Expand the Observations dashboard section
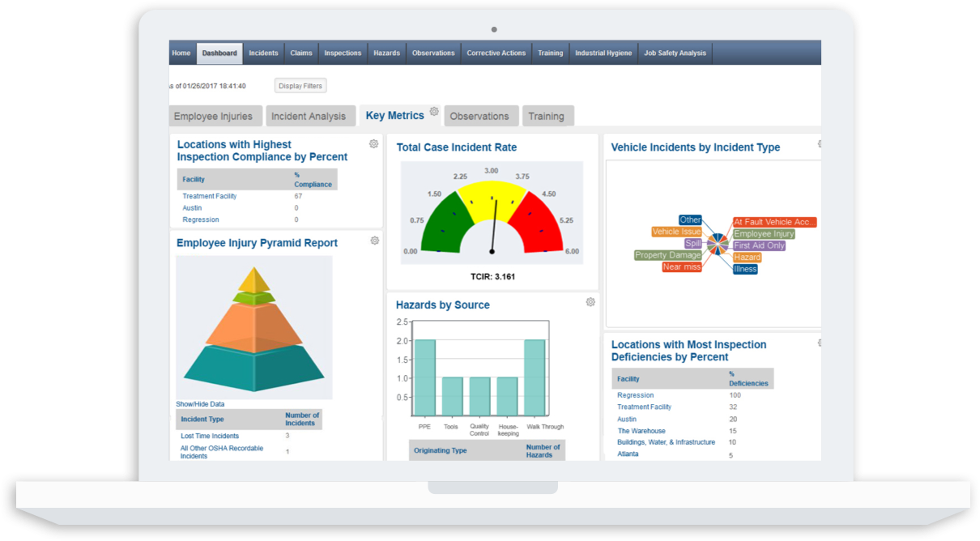 (481, 116)
